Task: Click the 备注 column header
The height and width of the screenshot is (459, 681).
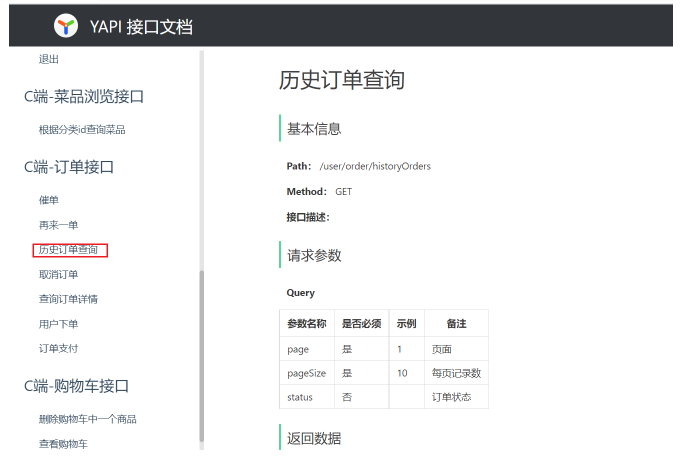Action: 456,324
